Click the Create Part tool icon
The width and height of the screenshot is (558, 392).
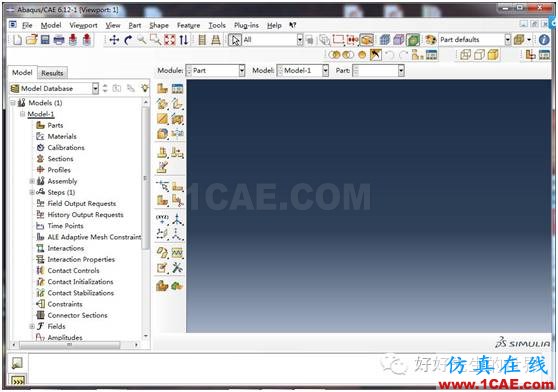click(162, 88)
